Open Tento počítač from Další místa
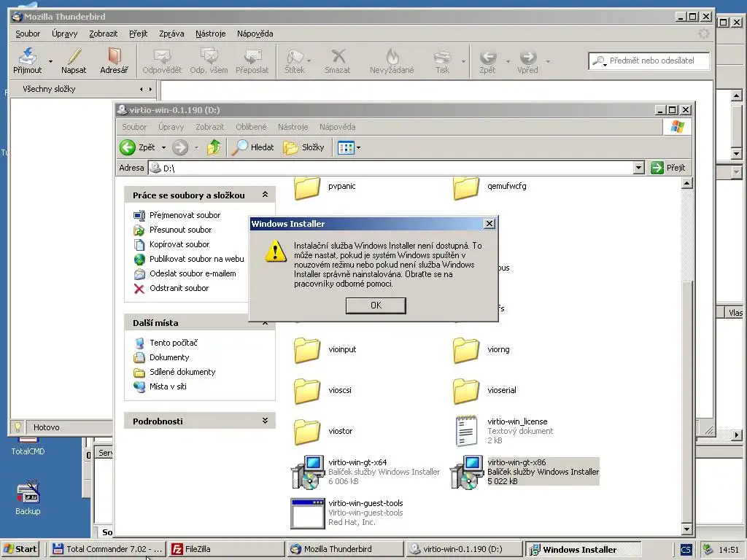Viewport: 747px width, 560px height. [174, 343]
